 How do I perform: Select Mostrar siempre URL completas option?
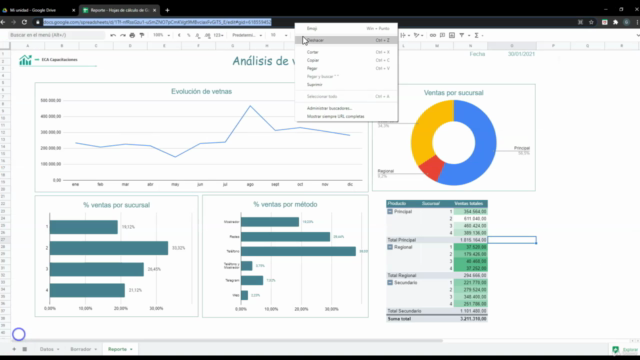(x=346, y=116)
